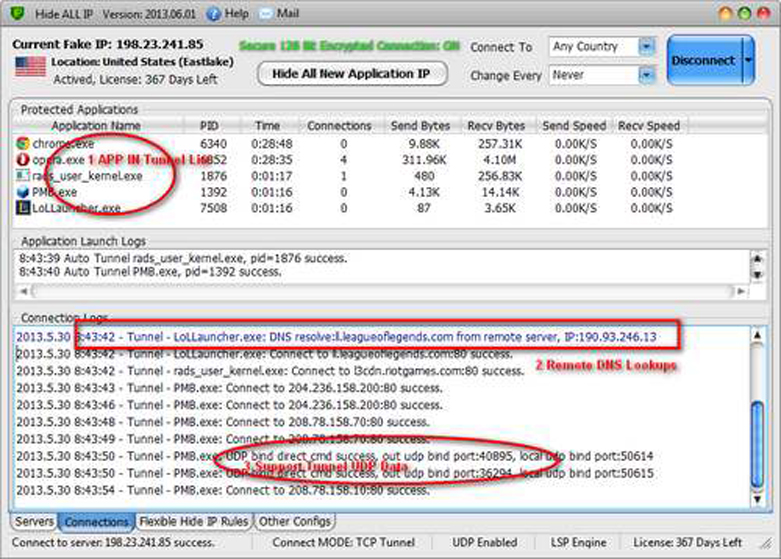Select the chrome.exe application icon
Viewport: 781px width, 559px height.
pos(22,144)
